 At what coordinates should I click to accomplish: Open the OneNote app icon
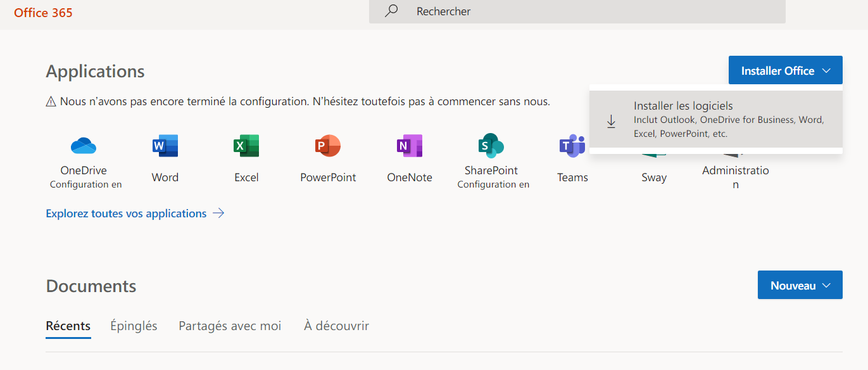[409, 146]
